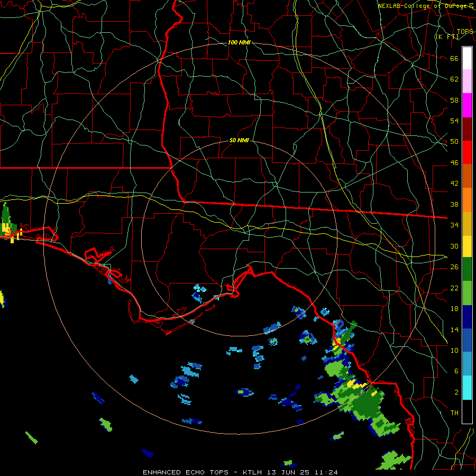
Task: Click the yellow 30-34 kft legend swatch
Action: [467, 246]
